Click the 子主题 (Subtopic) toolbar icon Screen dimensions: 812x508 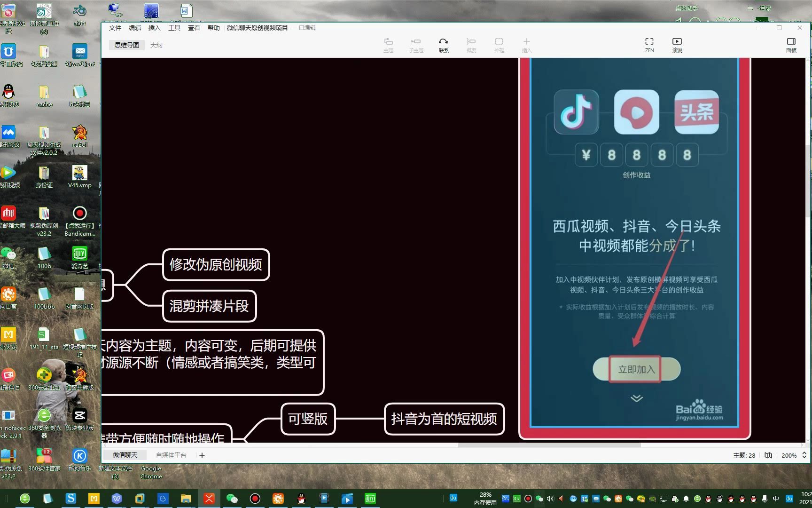pyautogui.click(x=416, y=45)
